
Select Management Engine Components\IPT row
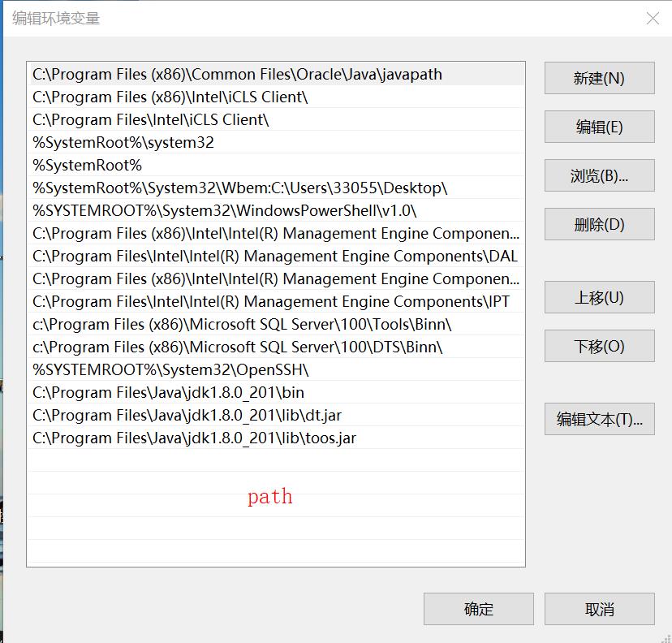[276, 301]
